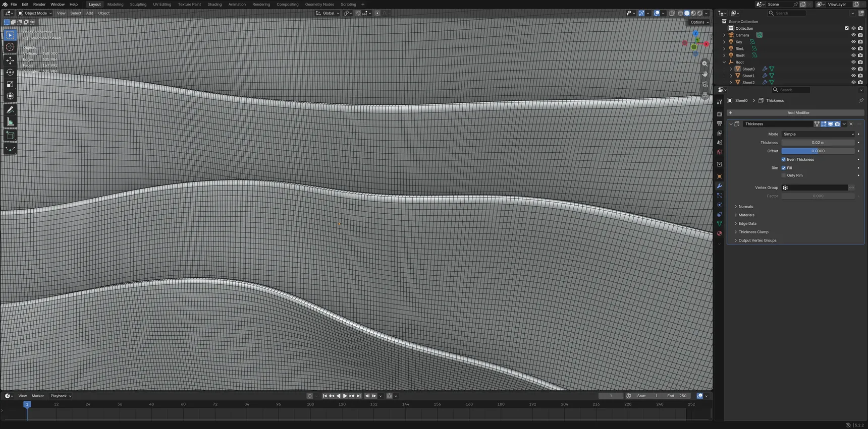Toggle the Collection exclude checkbox
This screenshot has width=868, height=429.
(x=847, y=28)
